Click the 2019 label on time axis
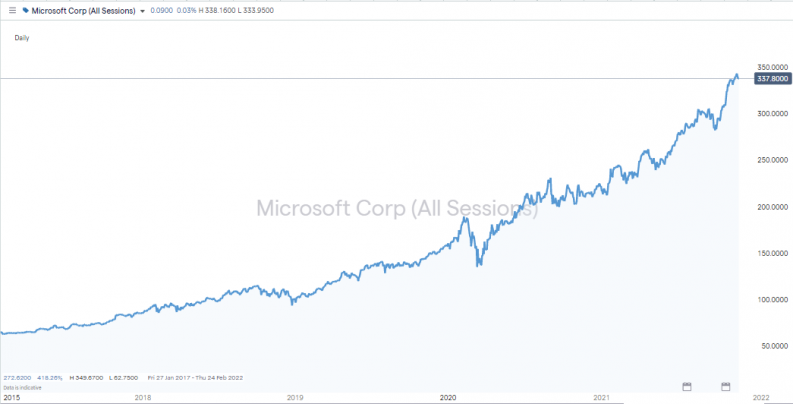Image resolution: width=793 pixels, height=404 pixels. (295, 398)
